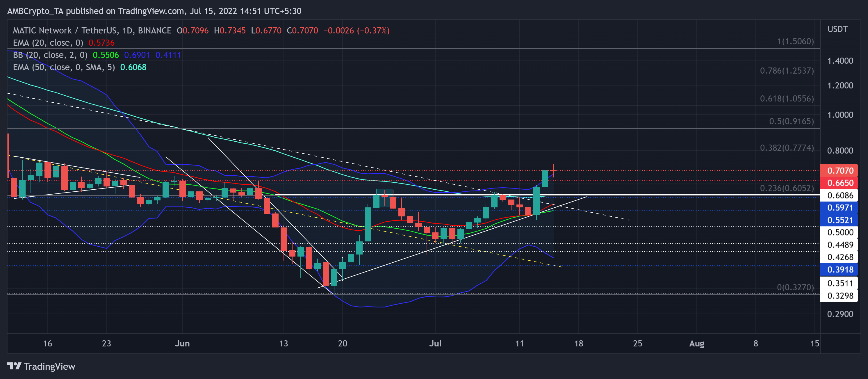Click the Aug date axis marker

point(696,344)
